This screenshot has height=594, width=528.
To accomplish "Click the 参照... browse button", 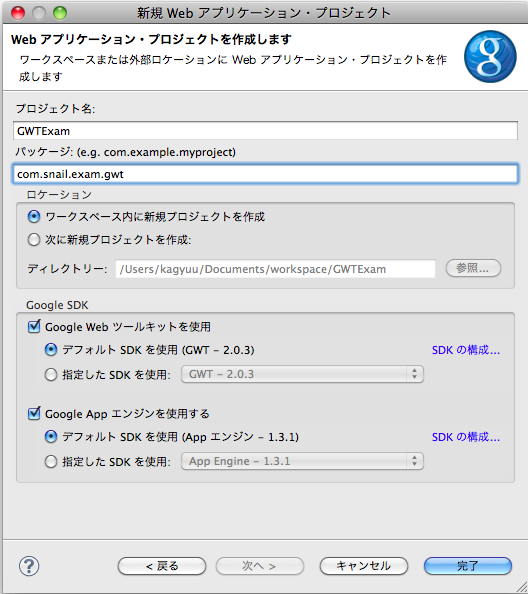I will 473,268.
